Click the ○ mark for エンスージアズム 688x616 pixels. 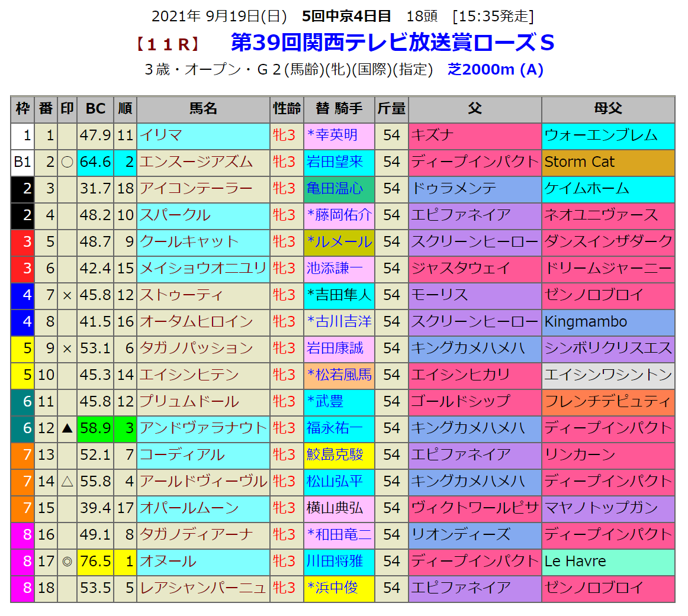(67, 162)
